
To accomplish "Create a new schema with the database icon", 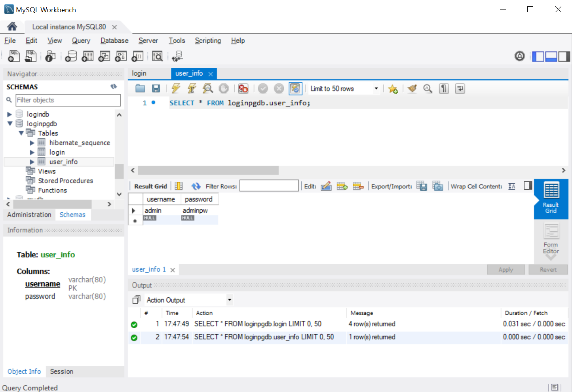I will click(70, 56).
